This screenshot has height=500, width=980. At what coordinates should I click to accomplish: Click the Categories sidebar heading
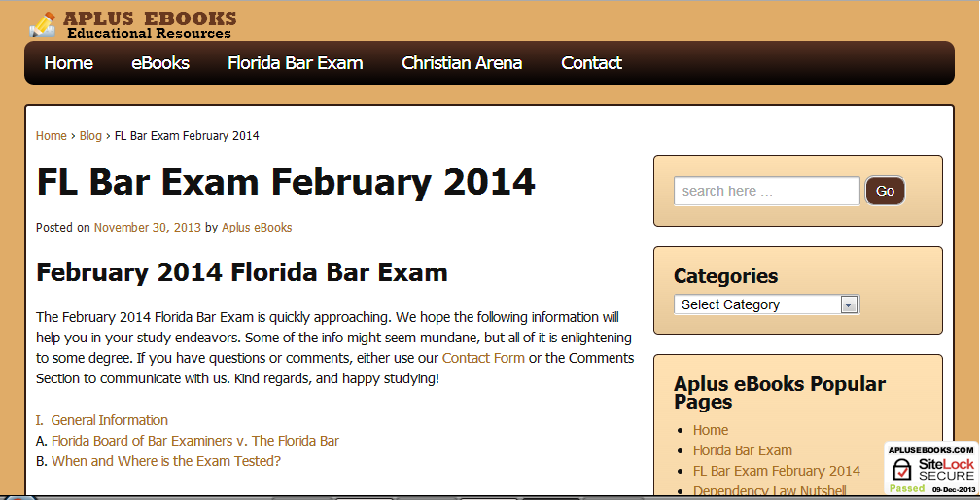click(725, 276)
